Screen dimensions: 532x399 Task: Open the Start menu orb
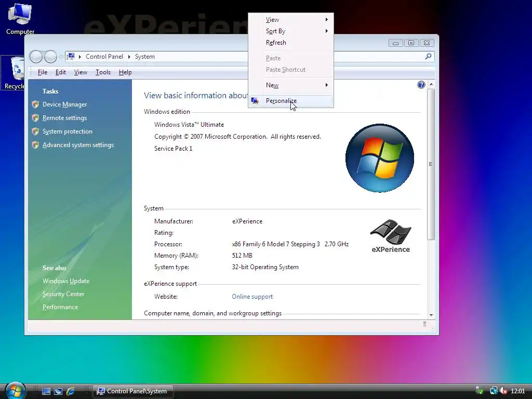pyautogui.click(x=15, y=391)
